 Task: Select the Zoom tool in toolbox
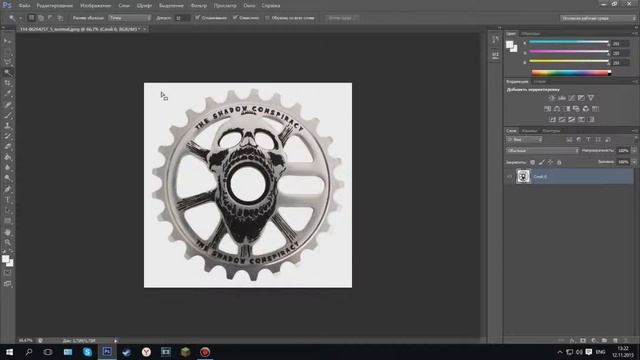(x=7, y=242)
